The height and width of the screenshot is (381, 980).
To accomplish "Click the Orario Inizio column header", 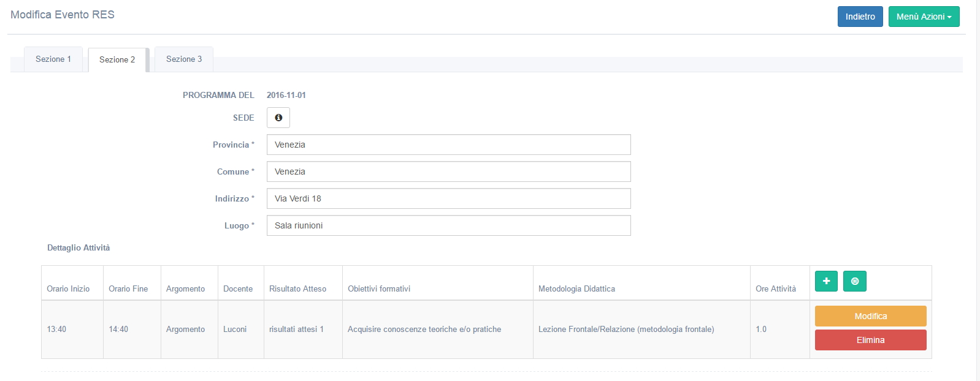I will point(68,289).
